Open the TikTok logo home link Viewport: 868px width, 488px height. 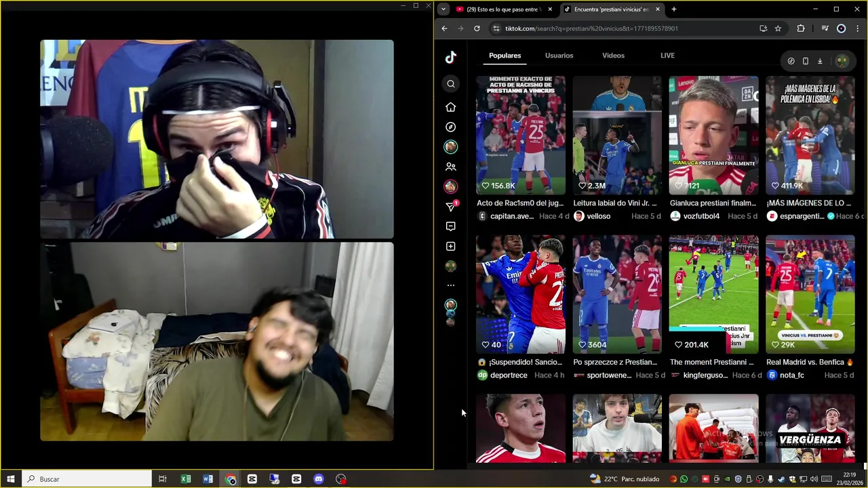(x=451, y=58)
